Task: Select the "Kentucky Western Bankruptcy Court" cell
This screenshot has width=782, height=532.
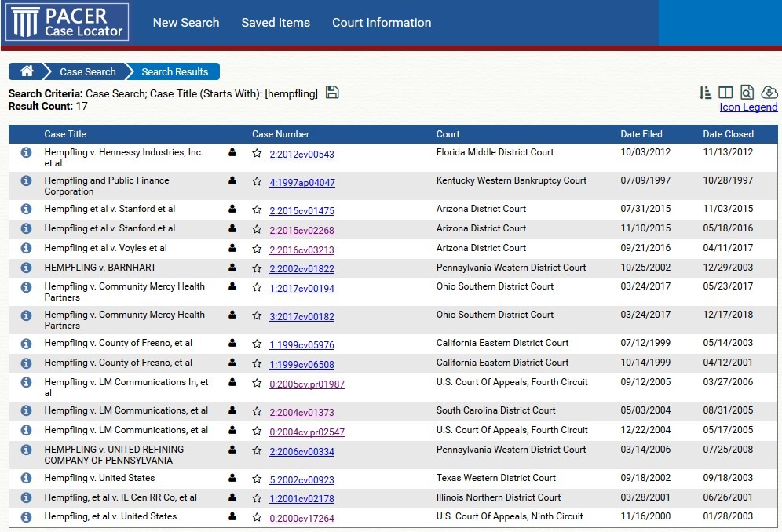Action: 511,180
